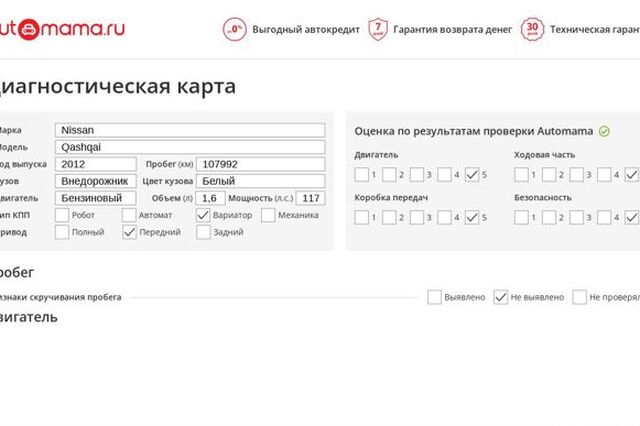640x426 pixels.
Task: Check Двигатель rating box 1
Action: pyautogui.click(x=362, y=175)
